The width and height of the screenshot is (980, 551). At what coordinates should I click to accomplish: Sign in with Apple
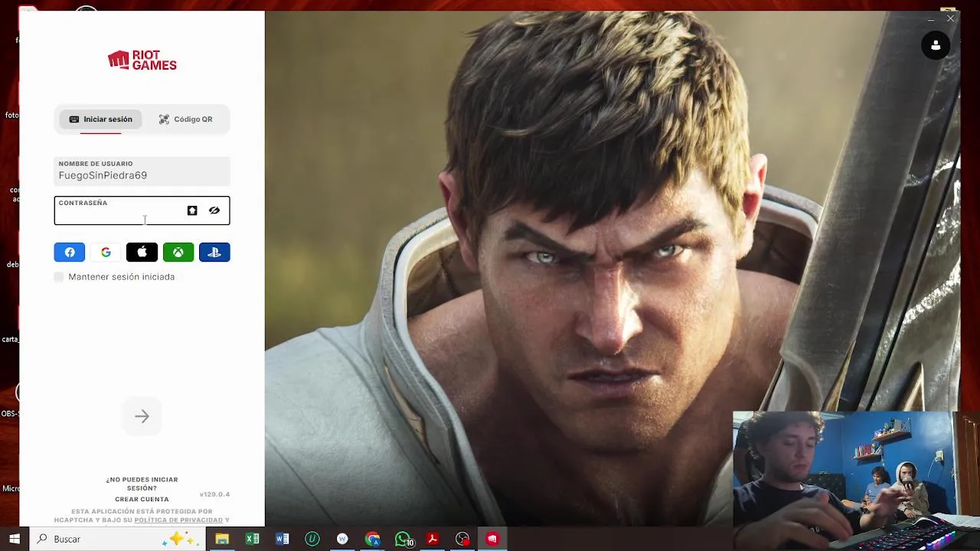pyautogui.click(x=142, y=253)
